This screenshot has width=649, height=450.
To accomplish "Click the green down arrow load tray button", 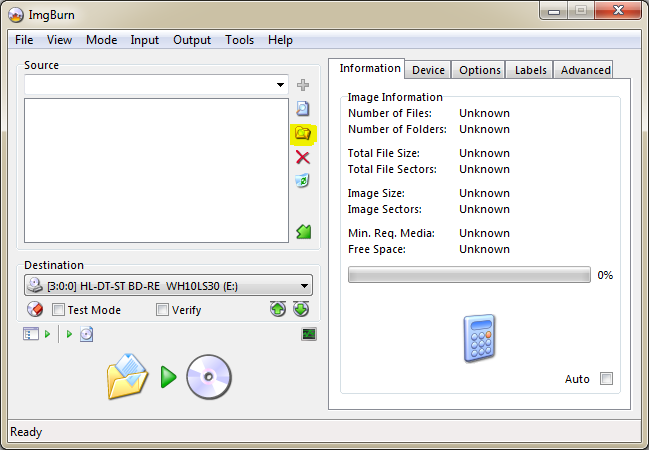I will [301, 309].
